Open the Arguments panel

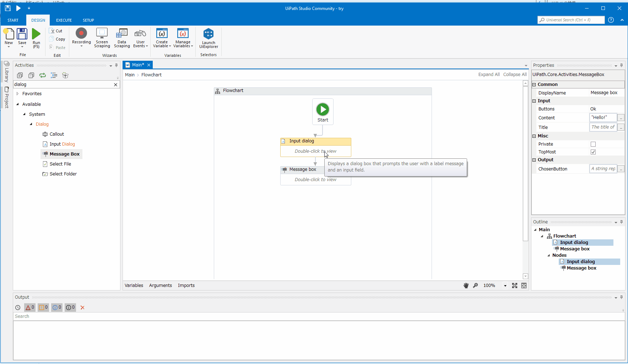coord(161,286)
